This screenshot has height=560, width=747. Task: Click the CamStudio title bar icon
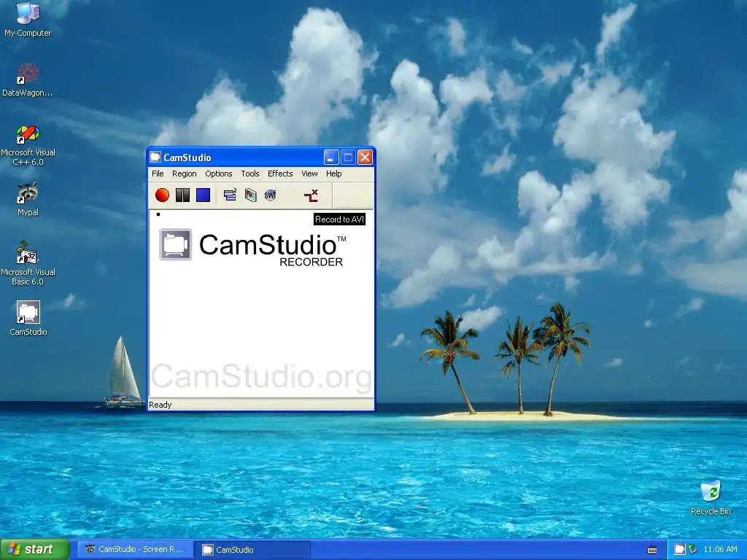coord(155,157)
